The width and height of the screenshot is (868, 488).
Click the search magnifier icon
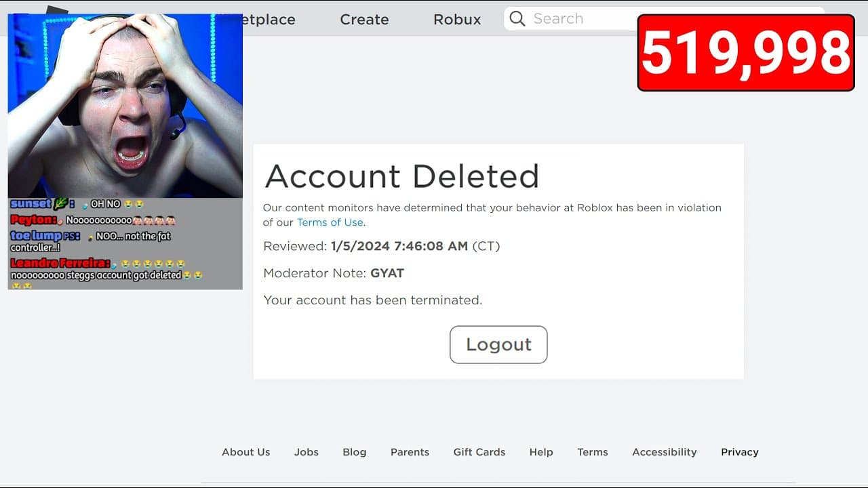coord(517,19)
